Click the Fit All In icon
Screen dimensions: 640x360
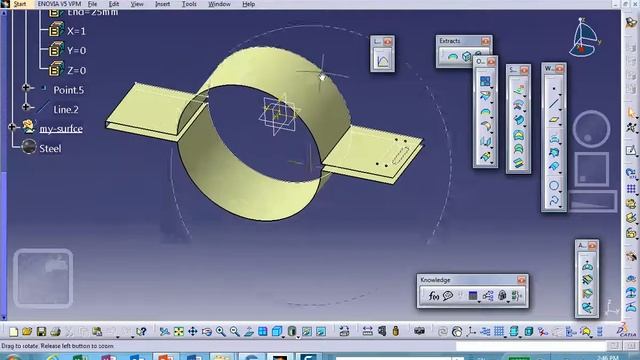point(179,332)
